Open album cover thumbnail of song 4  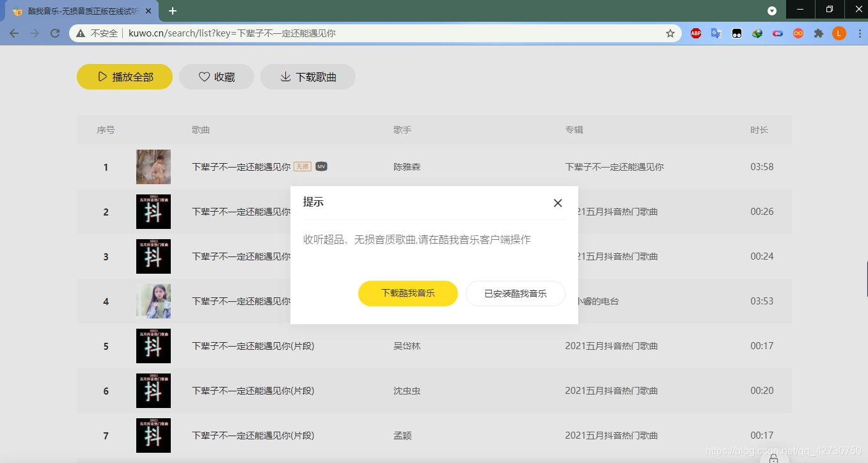point(154,301)
